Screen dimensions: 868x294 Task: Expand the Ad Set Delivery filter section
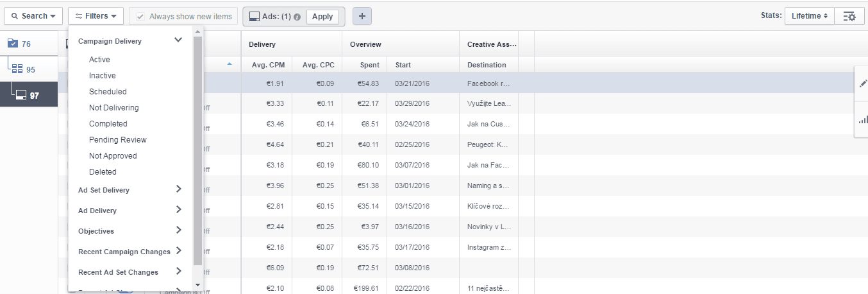point(178,189)
